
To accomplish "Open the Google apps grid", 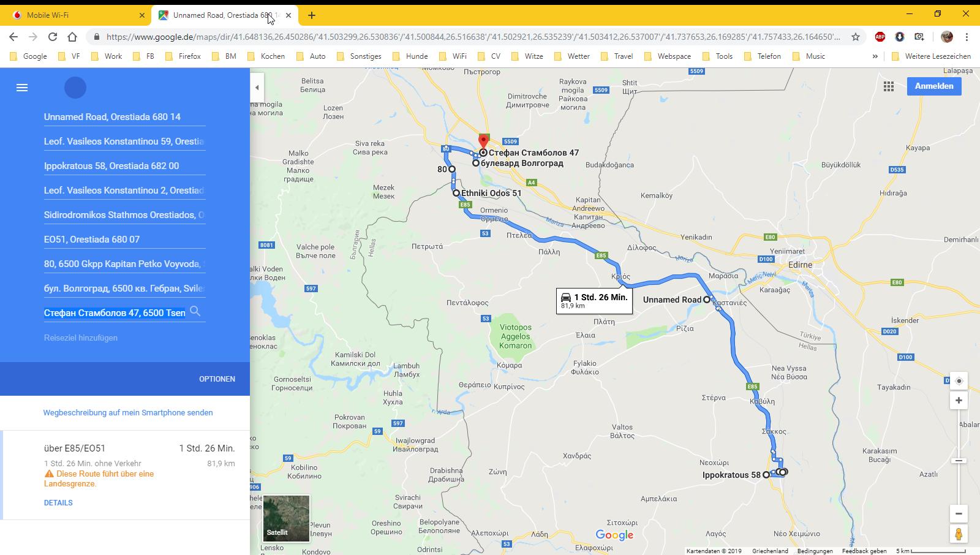I will [x=888, y=86].
